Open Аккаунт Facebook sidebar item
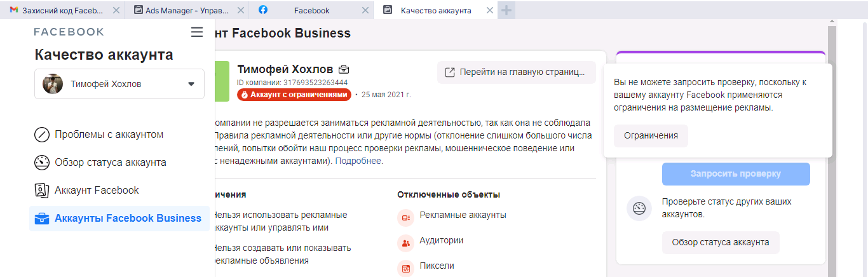 [119, 190]
